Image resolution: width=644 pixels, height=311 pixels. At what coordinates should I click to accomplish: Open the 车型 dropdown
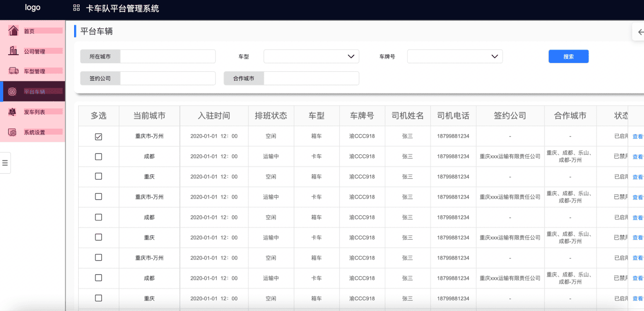click(311, 57)
